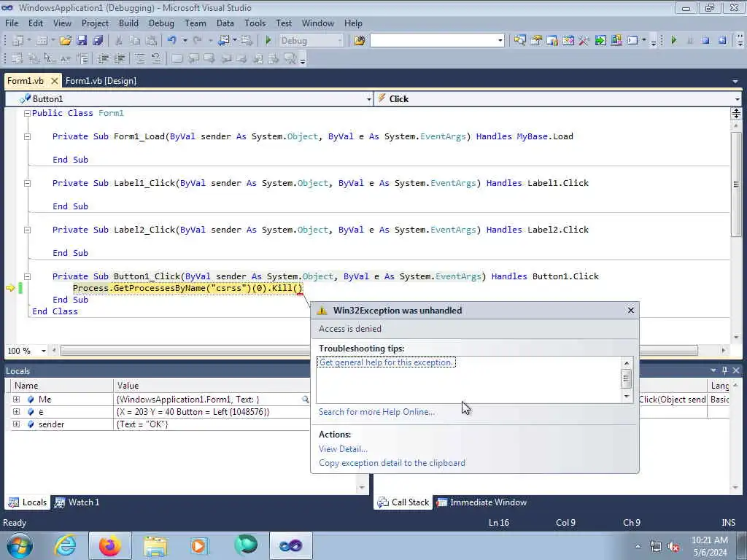Collapse the Button1_Click sub outline
Image resolution: width=747 pixels, height=560 pixels.
point(27,276)
